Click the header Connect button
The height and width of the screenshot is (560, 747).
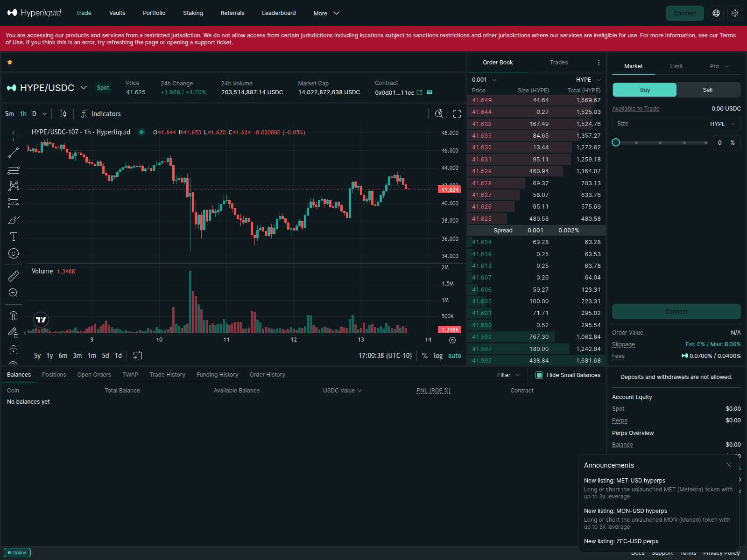click(684, 13)
